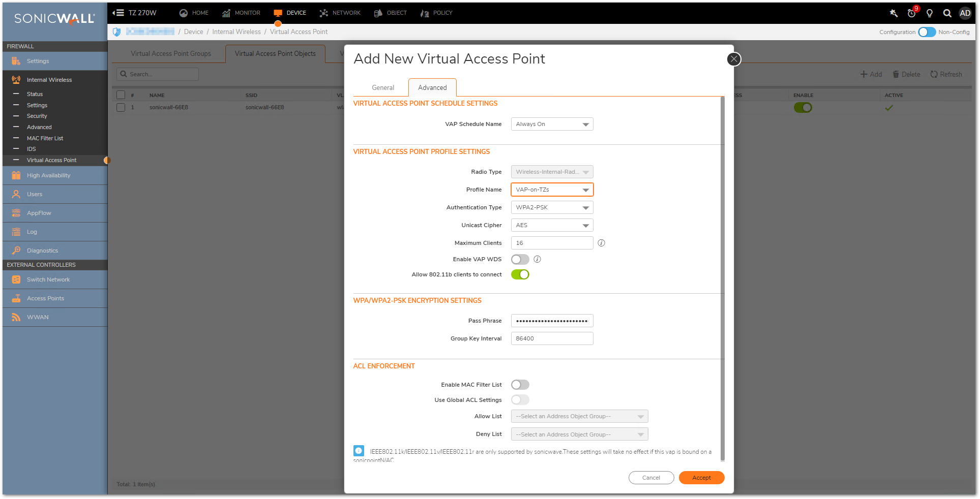Viewport: 980px width, 499px height.
Task: Click the Cancel button
Action: (x=650, y=478)
